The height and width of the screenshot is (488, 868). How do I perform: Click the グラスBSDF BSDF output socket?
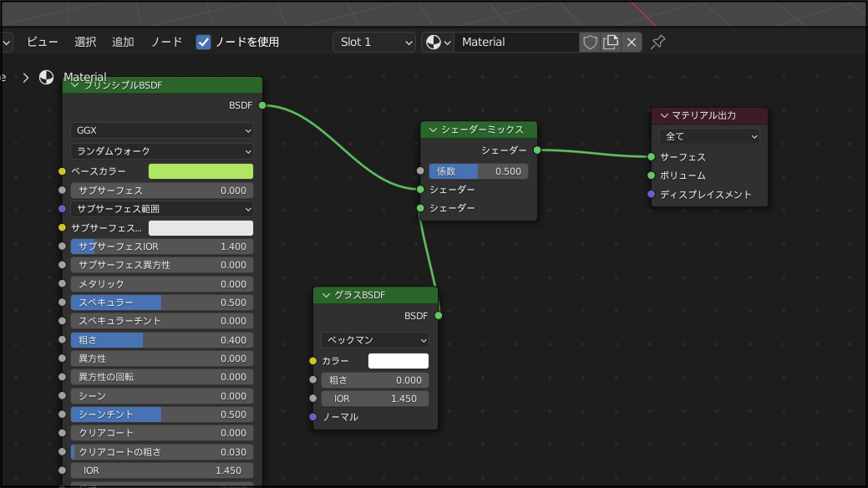pyautogui.click(x=439, y=316)
